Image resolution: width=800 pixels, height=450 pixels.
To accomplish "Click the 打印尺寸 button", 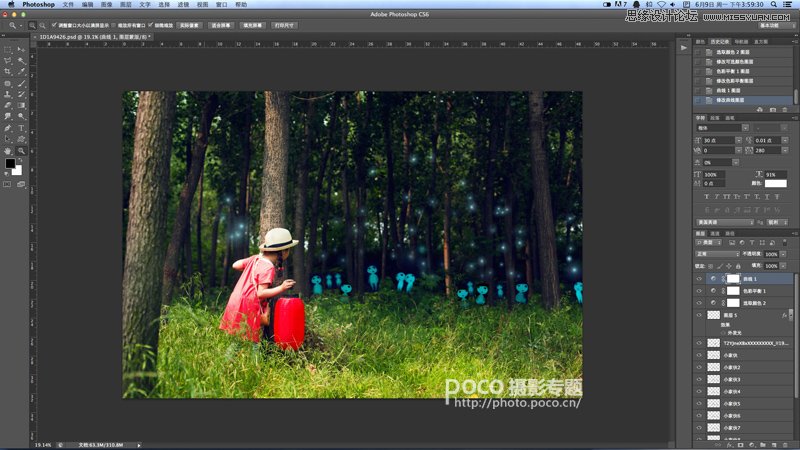I will [284, 25].
